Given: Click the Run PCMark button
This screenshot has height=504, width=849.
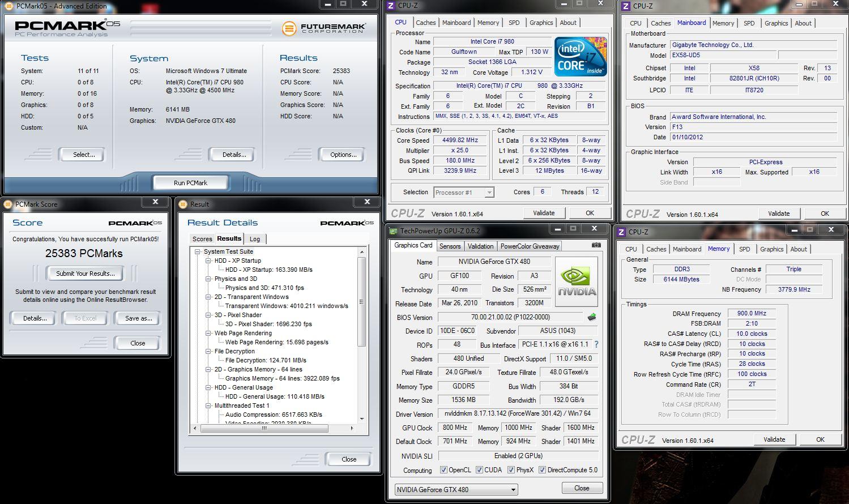Looking at the screenshot, I should 190,183.
